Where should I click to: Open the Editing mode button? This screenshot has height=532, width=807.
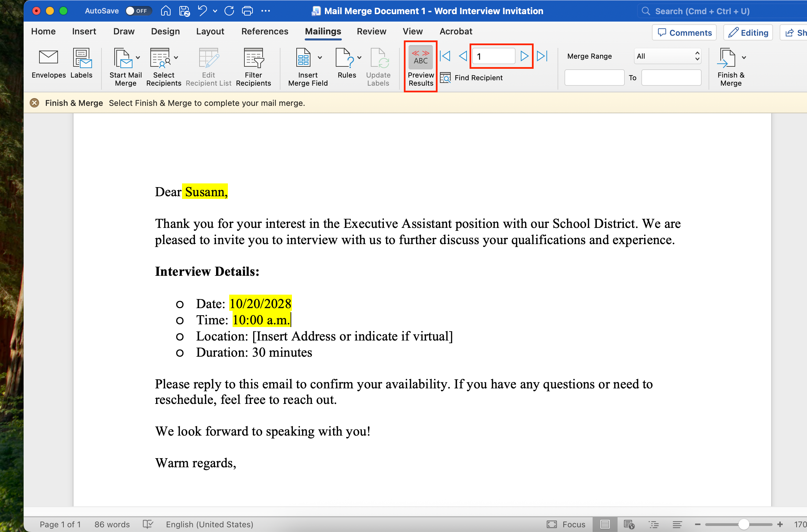(x=748, y=33)
